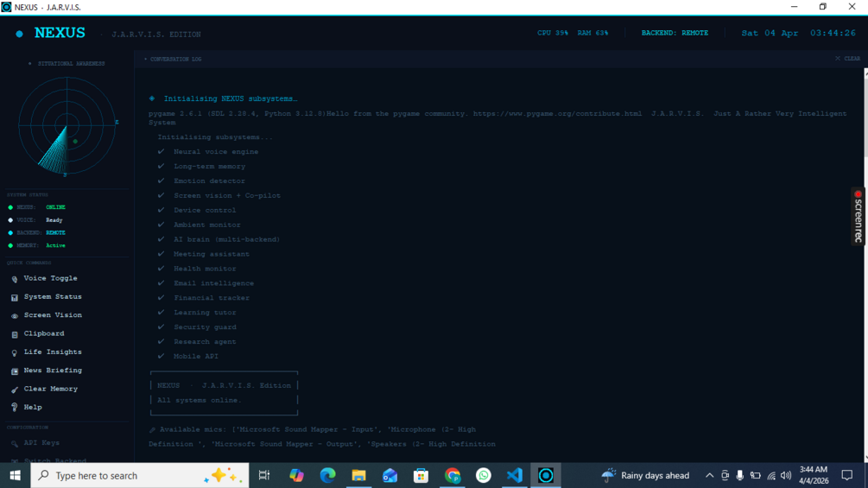This screenshot has height=488, width=868.
Task: Open the notification center icon
Action: [x=847, y=475]
